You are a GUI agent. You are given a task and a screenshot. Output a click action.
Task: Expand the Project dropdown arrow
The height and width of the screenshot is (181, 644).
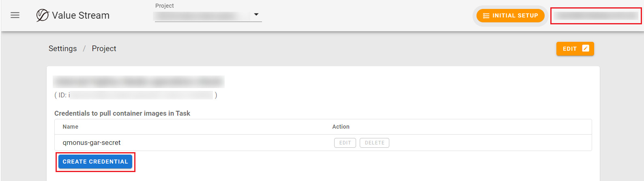coord(256,15)
